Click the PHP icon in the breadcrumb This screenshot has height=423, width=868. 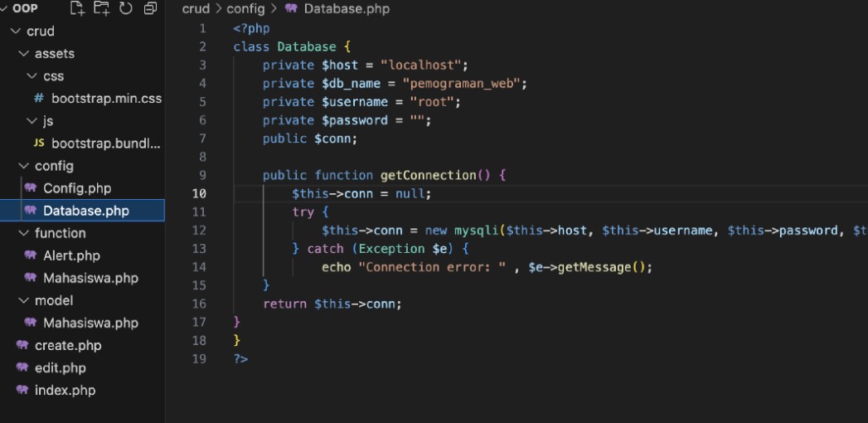tap(291, 9)
